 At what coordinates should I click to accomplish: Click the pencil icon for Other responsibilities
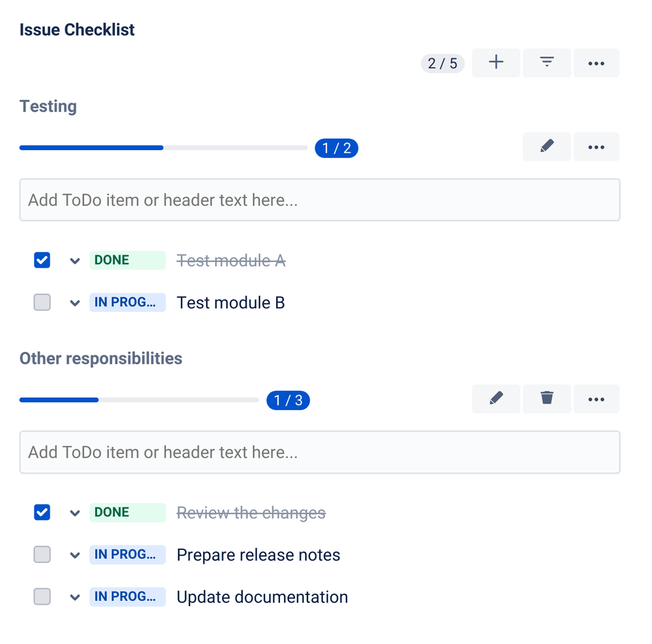[x=496, y=398]
